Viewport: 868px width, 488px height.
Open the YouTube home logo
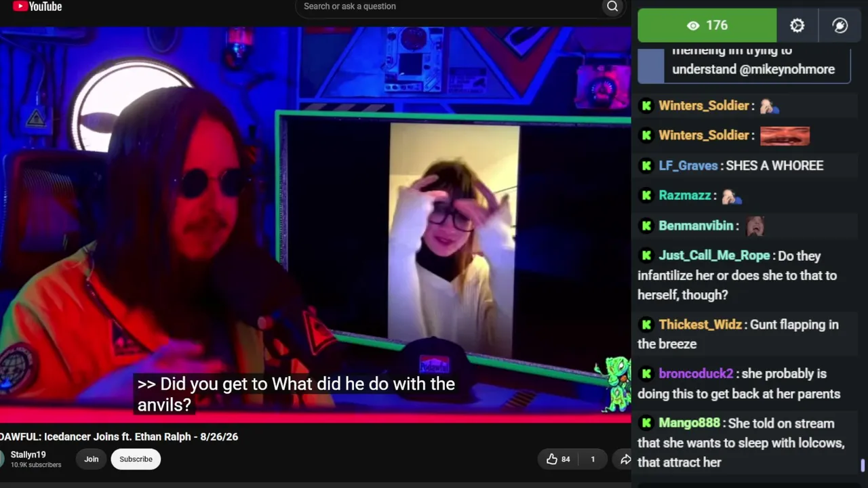tap(37, 7)
